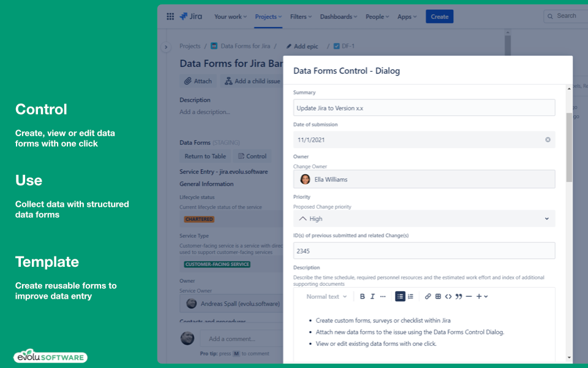Open the Projects menu
The width and height of the screenshot is (588, 368).
point(268,17)
